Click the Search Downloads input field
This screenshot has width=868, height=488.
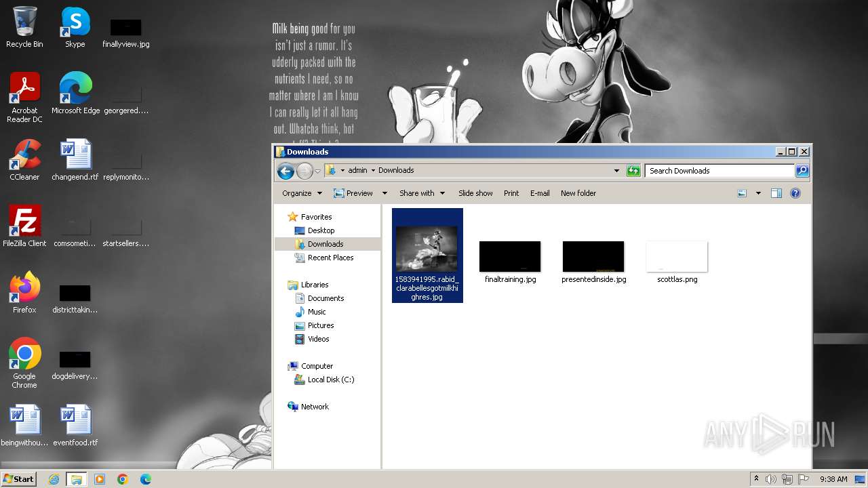pyautogui.click(x=719, y=171)
